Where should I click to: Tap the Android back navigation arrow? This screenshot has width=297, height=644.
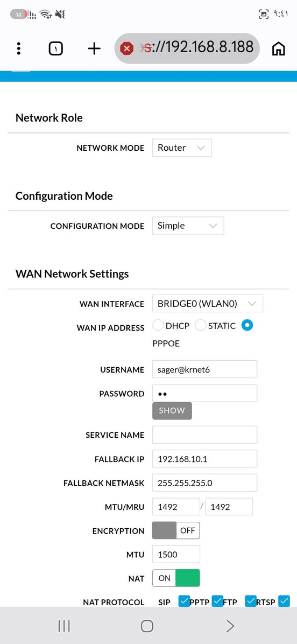pos(230,626)
